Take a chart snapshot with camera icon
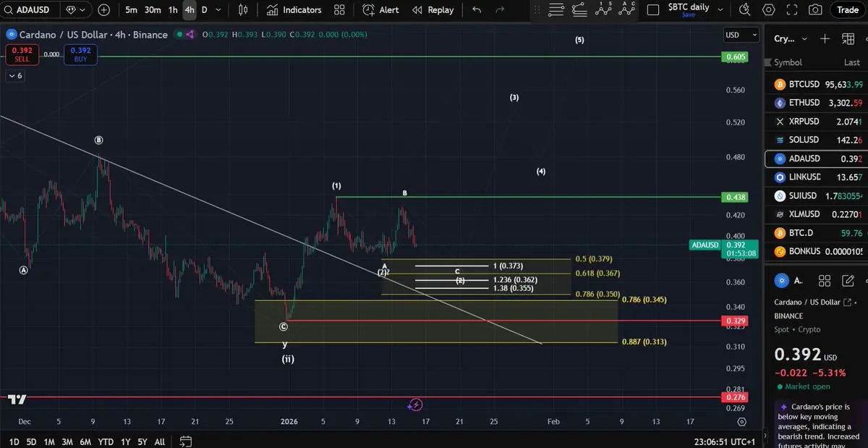This screenshot has width=868, height=448. tap(815, 10)
